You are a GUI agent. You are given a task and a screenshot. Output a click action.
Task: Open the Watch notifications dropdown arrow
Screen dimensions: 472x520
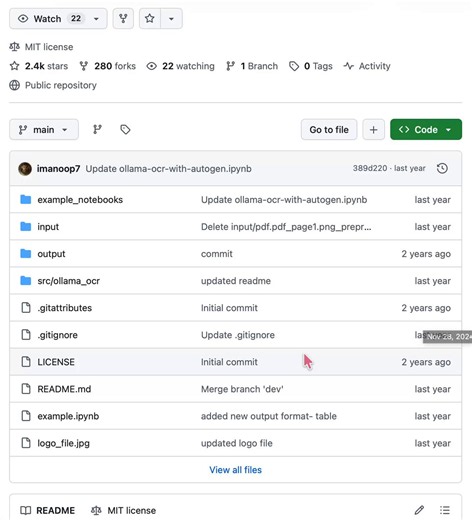tap(96, 19)
